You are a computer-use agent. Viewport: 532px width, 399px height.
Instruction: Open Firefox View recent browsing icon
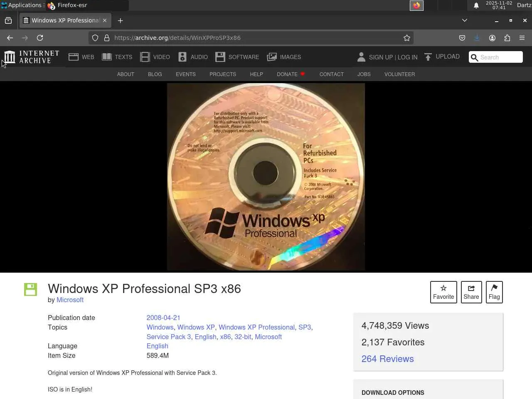(x=8, y=20)
